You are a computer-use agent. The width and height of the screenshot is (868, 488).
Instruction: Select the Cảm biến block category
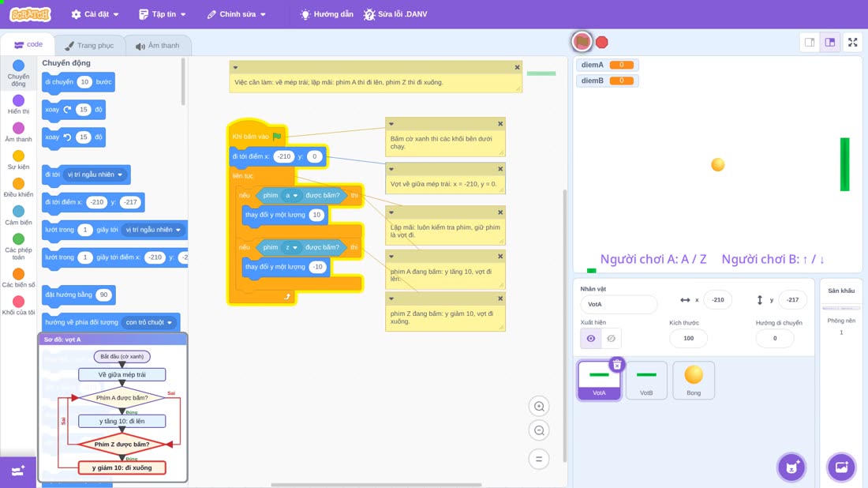[18, 216]
